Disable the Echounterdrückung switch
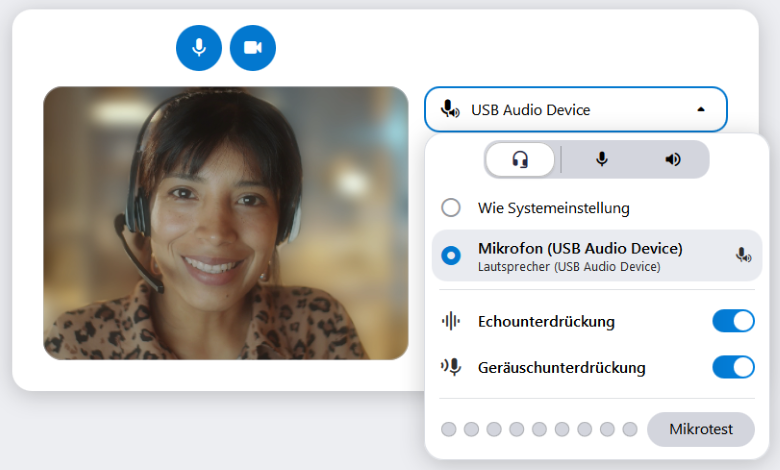The height and width of the screenshot is (470, 780). [x=733, y=321]
